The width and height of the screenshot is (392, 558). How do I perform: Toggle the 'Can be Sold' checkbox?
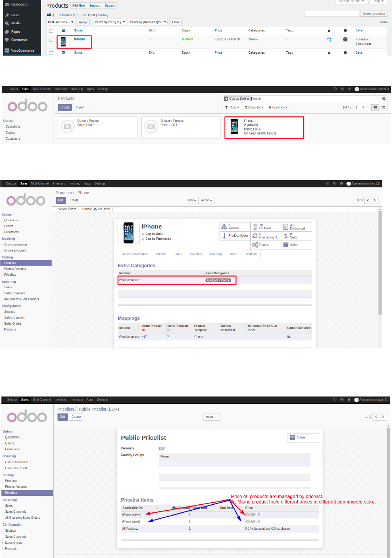(143, 234)
